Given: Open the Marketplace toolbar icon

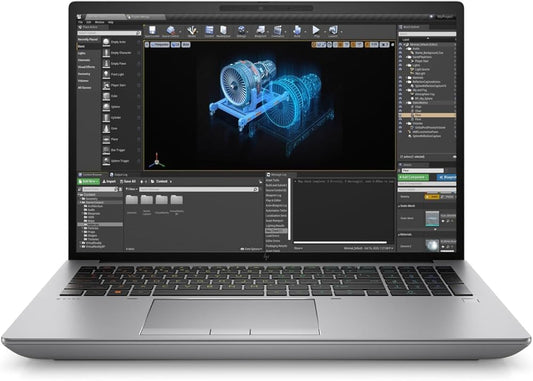Looking at the screenshot, I should click(x=223, y=30).
